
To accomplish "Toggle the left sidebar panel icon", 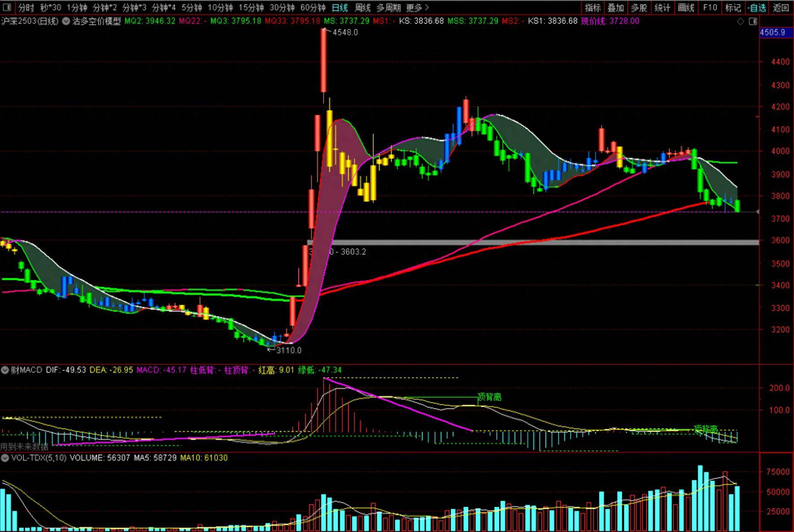I will (x=7, y=8).
